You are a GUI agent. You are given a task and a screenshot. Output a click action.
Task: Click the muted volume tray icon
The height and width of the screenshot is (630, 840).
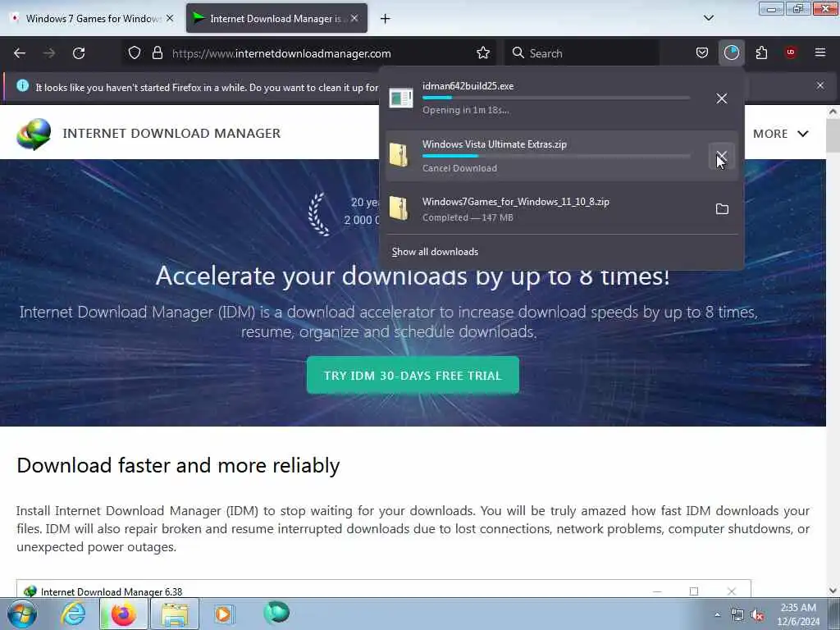pyautogui.click(x=757, y=615)
